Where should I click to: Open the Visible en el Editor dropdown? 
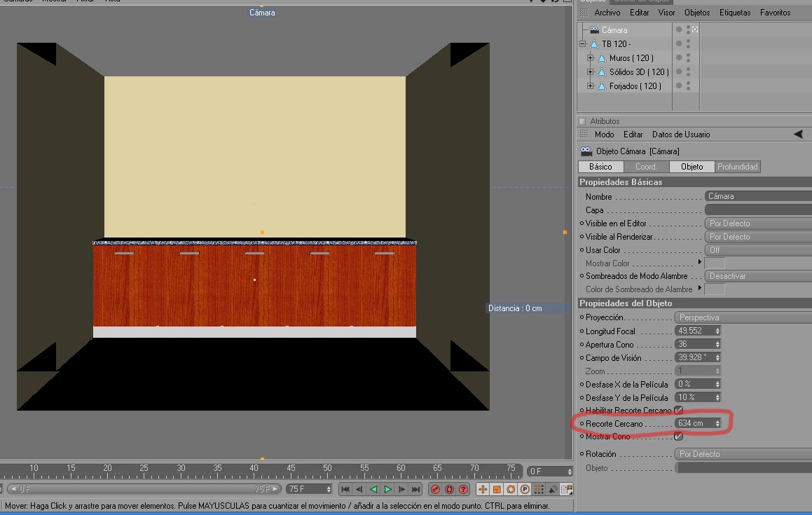[x=758, y=224]
